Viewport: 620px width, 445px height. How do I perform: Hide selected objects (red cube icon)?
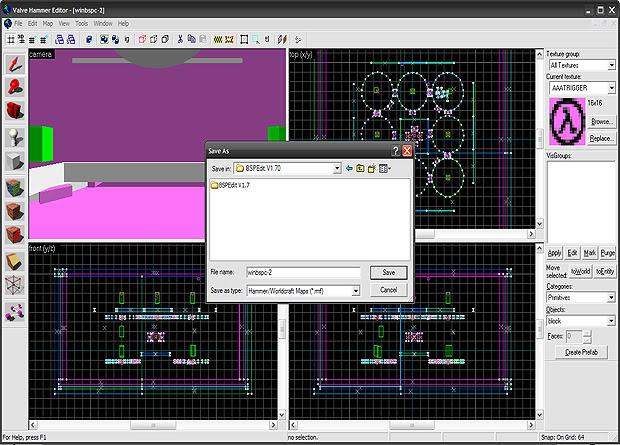coord(142,39)
